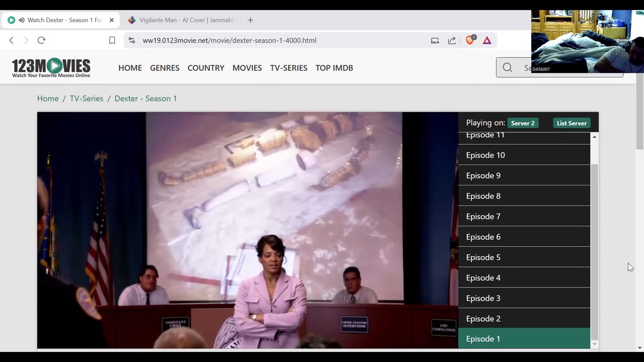Open TOP IMDB menu item
This screenshot has height=362, width=644.
point(334,68)
